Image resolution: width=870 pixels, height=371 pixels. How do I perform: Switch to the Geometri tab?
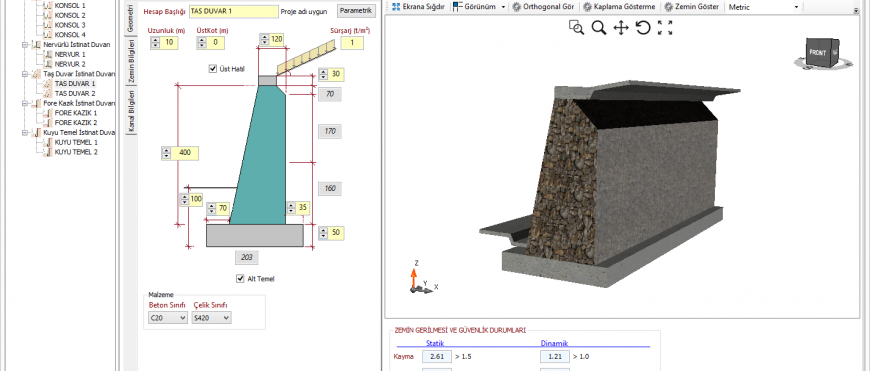[x=130, y=18]
